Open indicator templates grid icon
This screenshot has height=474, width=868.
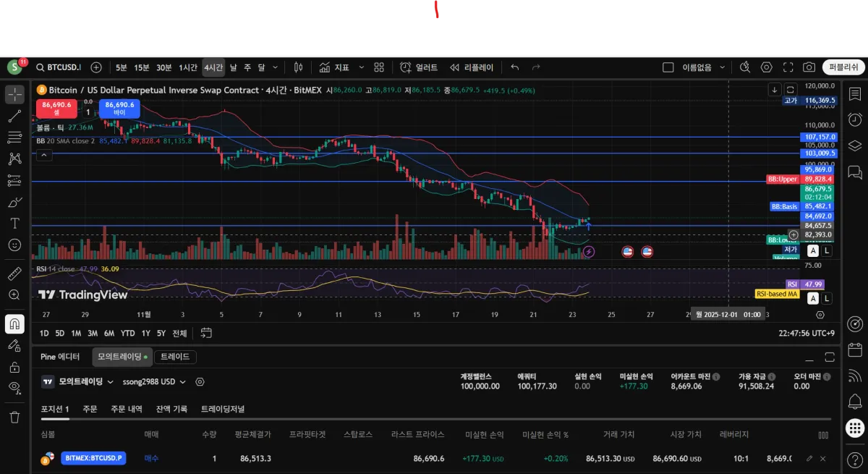(x=378, y=67)
